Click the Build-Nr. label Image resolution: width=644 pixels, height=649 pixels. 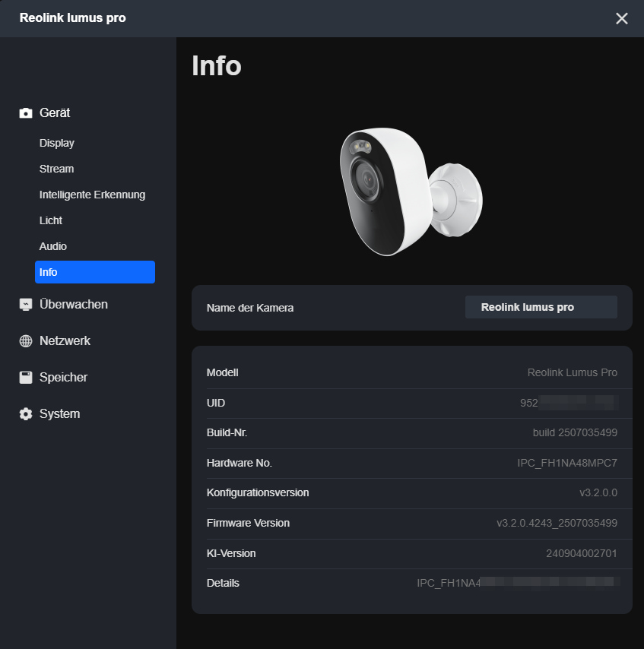click(227, 433)
